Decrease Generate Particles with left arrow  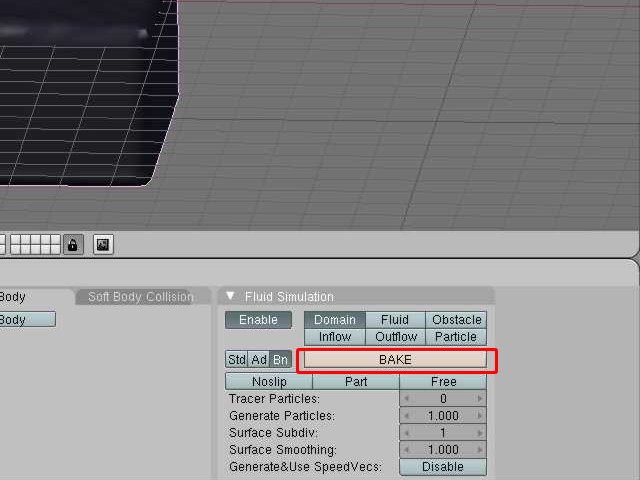click(x=406, y=416)
